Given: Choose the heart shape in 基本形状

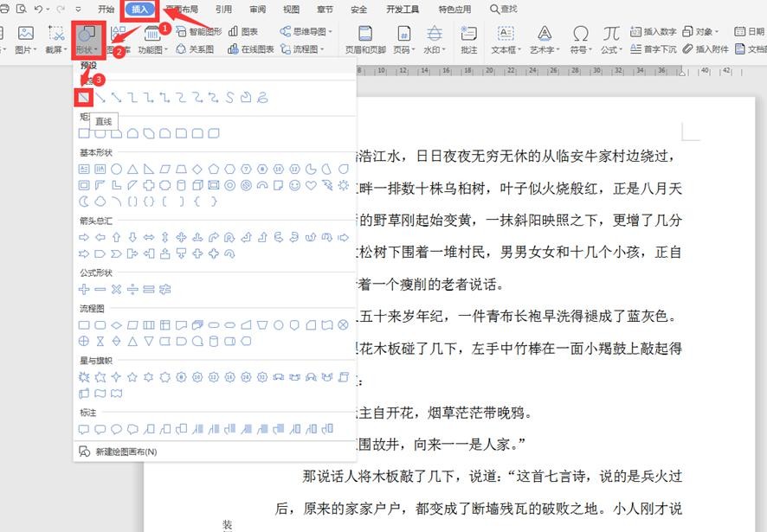Looking at the screenshot, I should tap(311, 185).
